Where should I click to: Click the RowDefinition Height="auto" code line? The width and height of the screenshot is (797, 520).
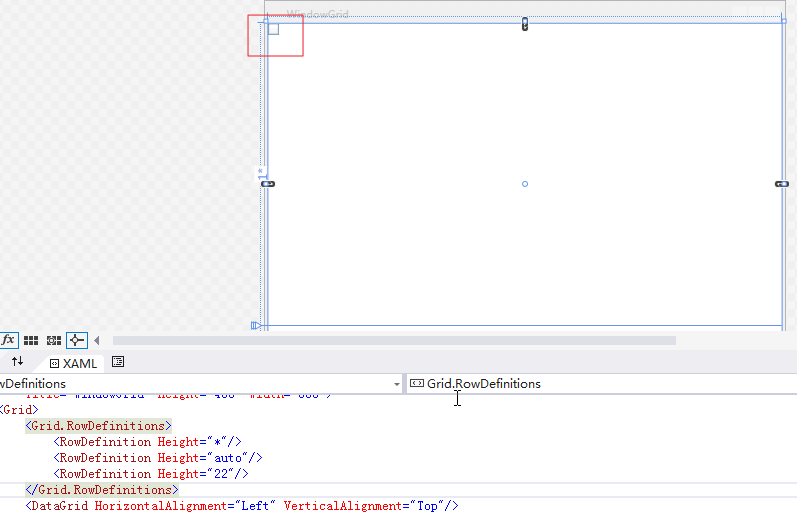point(149,458)
